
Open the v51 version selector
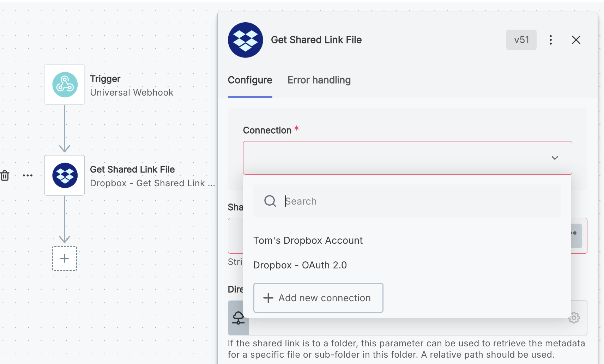click(521, 40)
